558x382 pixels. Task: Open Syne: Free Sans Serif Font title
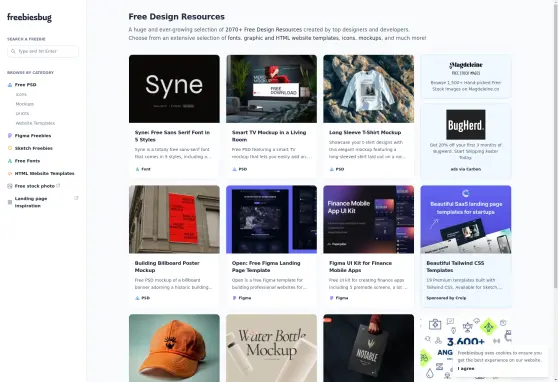(172, 136)
